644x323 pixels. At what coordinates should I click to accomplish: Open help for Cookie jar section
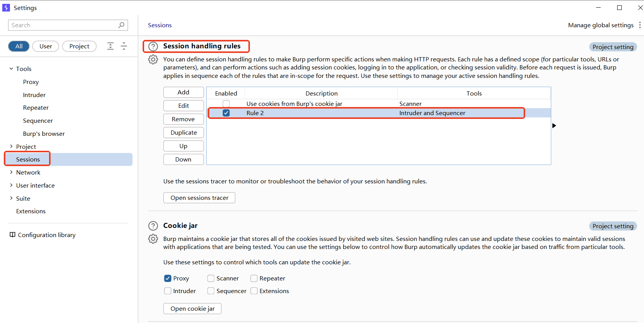coord(153,226)
